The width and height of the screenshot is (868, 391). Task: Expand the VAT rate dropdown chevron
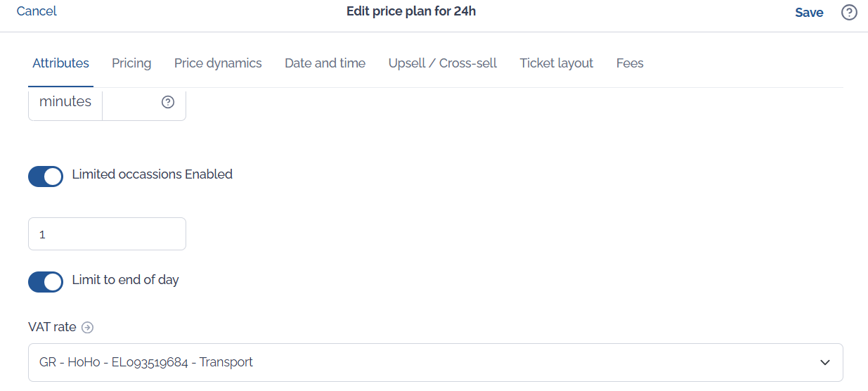825,362
